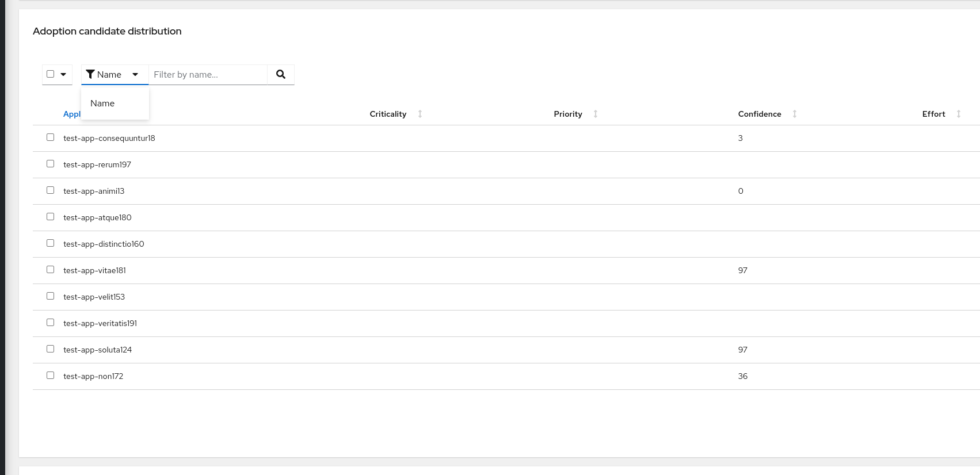This screenshot has height=475, width=980.
Task: Check the test-app-distinctio160 row checkbox
Action: (x=51, y=243)
